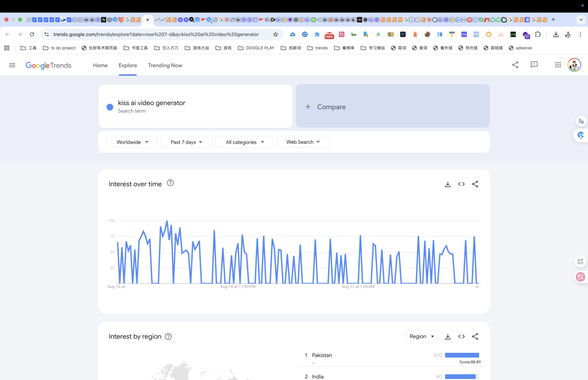Screen dimensions: 588x380
Task: Open the Region resolution dropdown
Action: [422, 336]
